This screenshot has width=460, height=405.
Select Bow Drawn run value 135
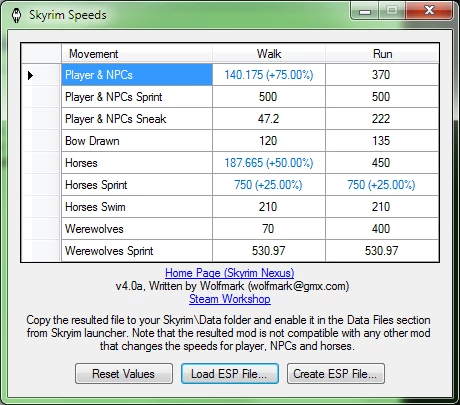click(382, 141)
